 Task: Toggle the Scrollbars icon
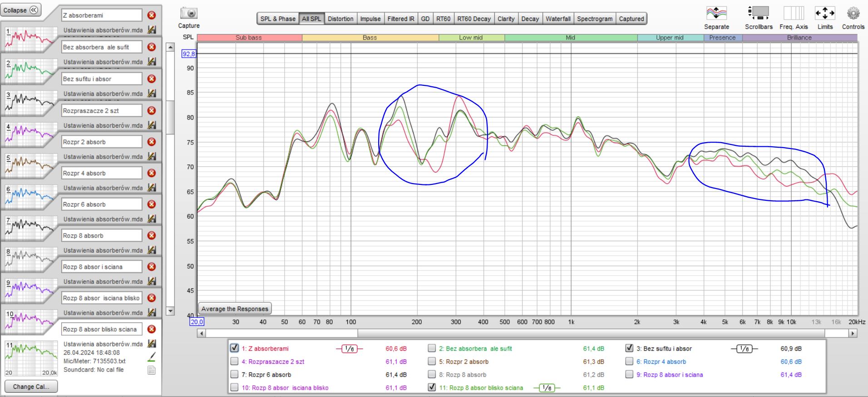pos(758,13)
